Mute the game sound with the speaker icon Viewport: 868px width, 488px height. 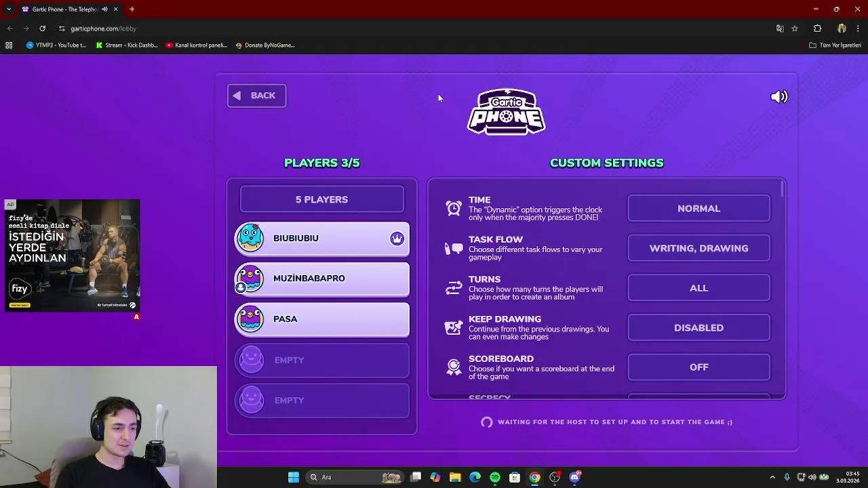(x=779, y=97)
